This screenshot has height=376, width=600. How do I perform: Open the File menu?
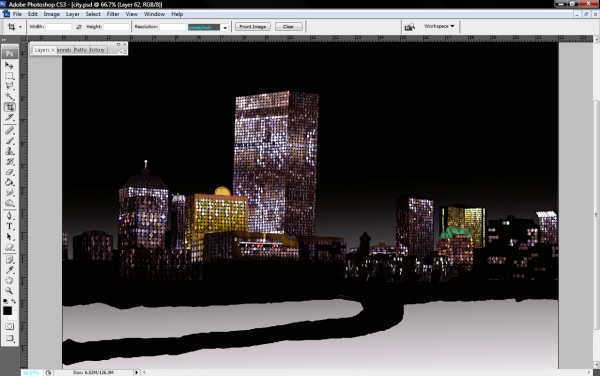17,14
